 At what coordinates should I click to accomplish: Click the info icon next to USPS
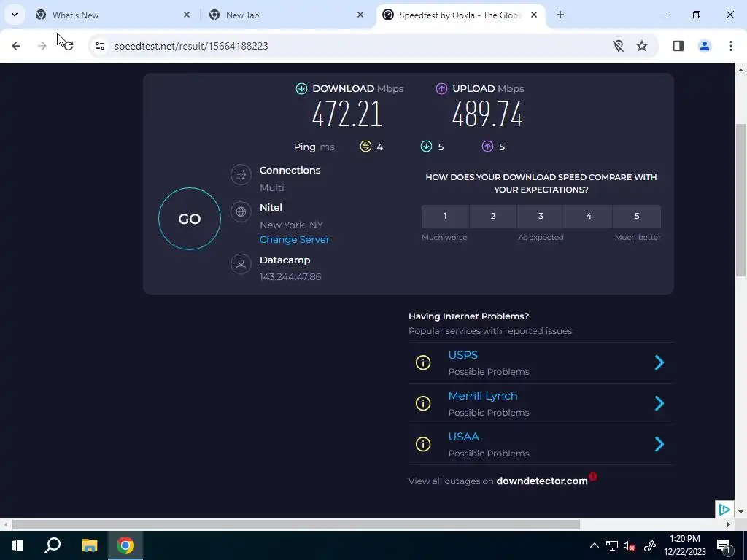pos(423,362)
